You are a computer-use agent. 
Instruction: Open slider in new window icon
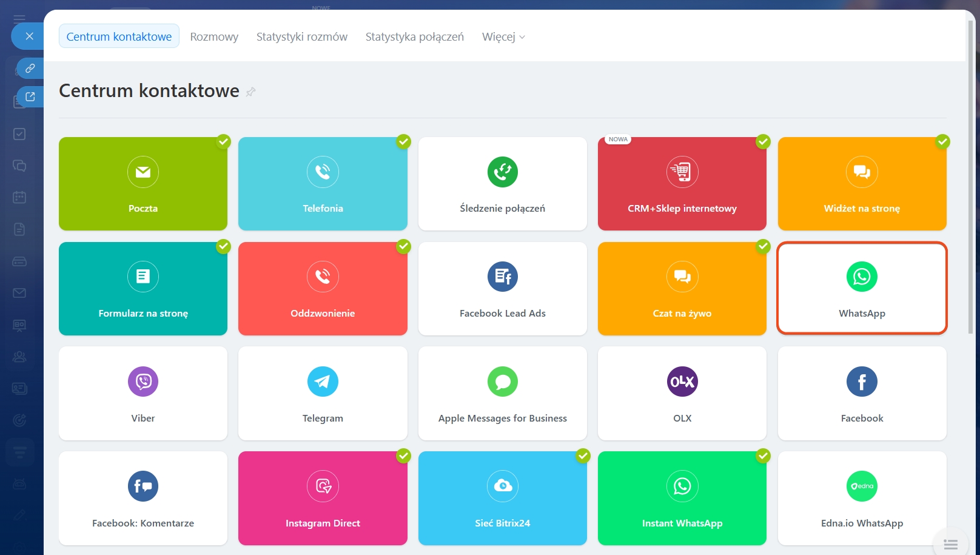pyautogui.click(x=30, y=96)
